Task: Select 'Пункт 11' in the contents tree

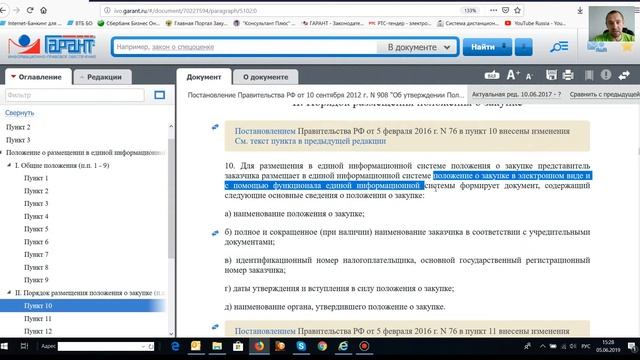Action: [x=38, y=318]
